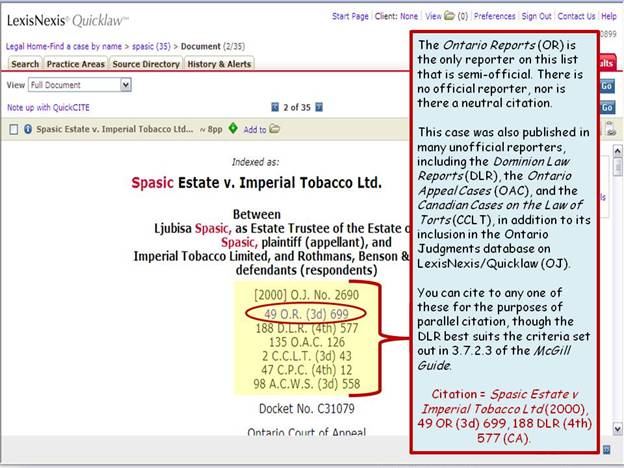
Task: Click Docket No. C31079 text
Action: (306, 409)
